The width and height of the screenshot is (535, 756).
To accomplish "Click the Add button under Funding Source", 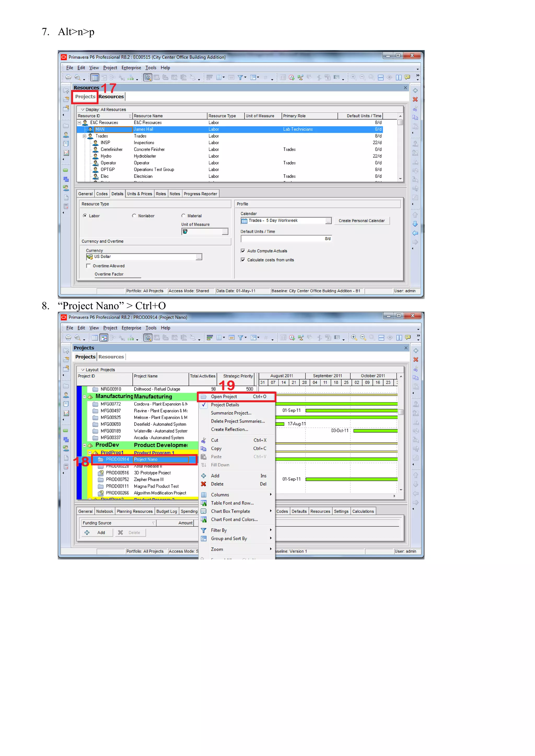I will pos(97,533).
